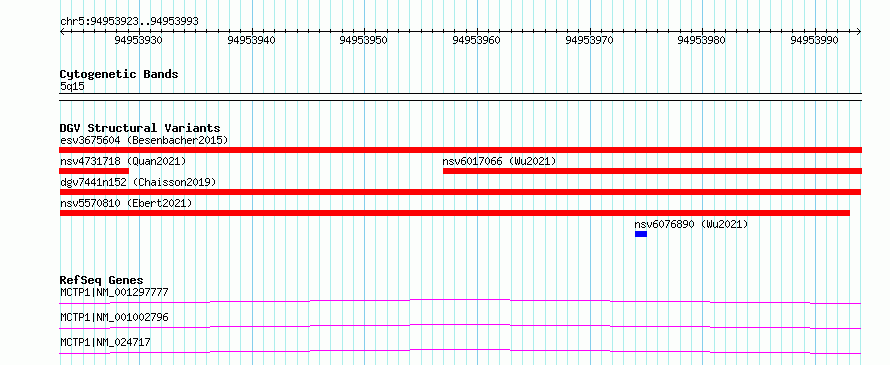This screenshot has width=890, height=365.
Task: Open the nsv6017066 (Wu2021) variant label
Action: coord(499,161)
